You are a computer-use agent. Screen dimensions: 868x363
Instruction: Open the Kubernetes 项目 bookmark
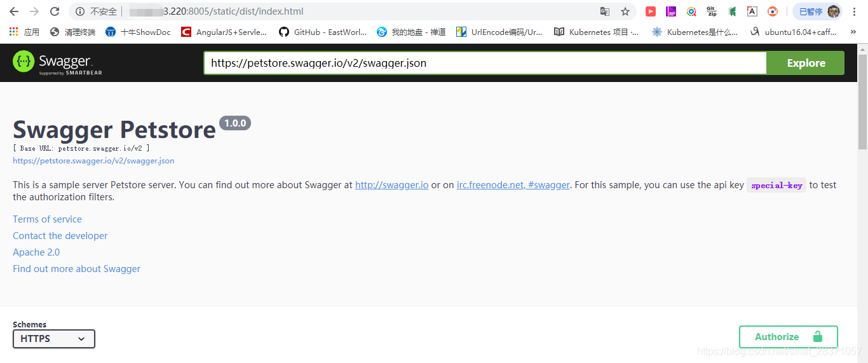597,32
